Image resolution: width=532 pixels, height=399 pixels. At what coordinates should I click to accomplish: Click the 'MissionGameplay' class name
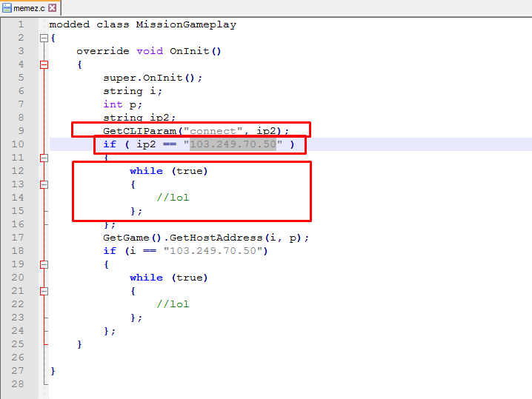(x=186, y=24)
